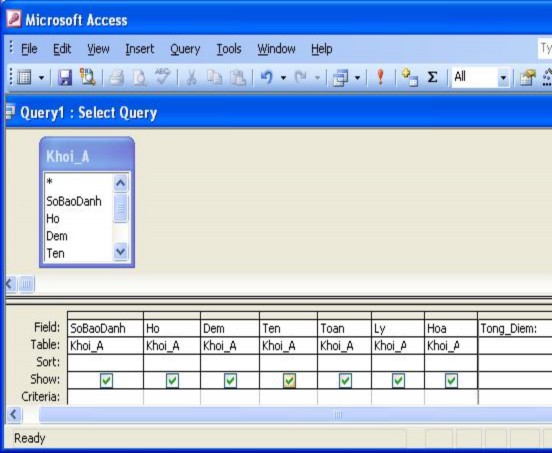Click the table pane left scroll arrow

pyautogui.click(x=11, y=284)
